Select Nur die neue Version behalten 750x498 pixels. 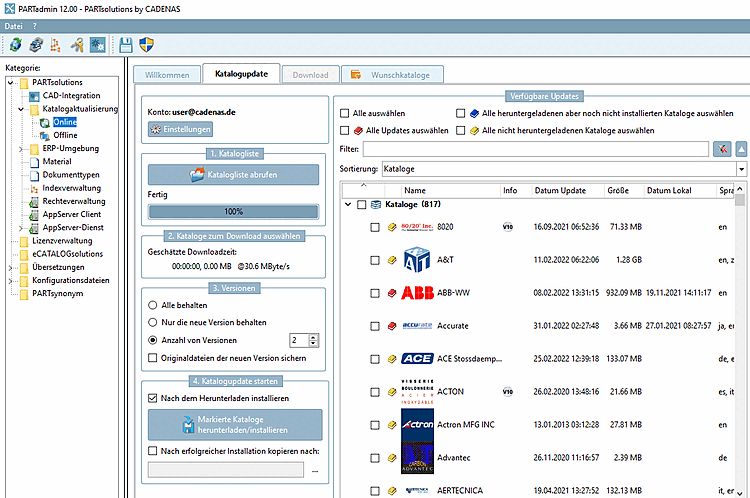(x=153, y=322)
